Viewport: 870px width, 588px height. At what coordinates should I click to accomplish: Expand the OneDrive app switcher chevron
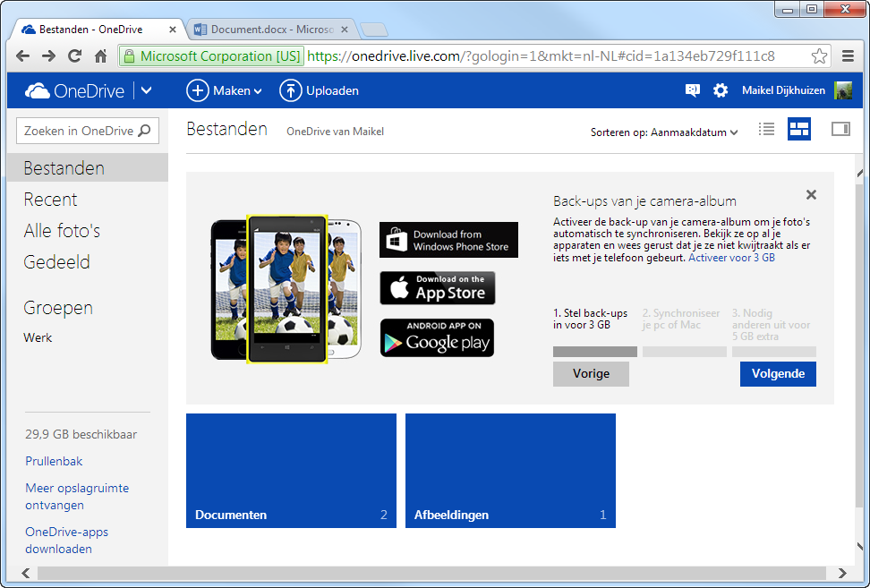146,90
